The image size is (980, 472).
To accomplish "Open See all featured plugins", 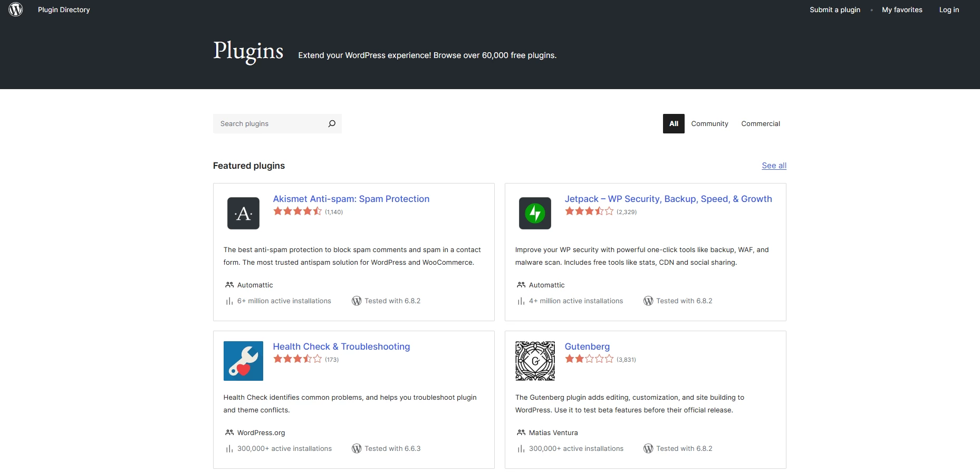I will click(774, 166).
